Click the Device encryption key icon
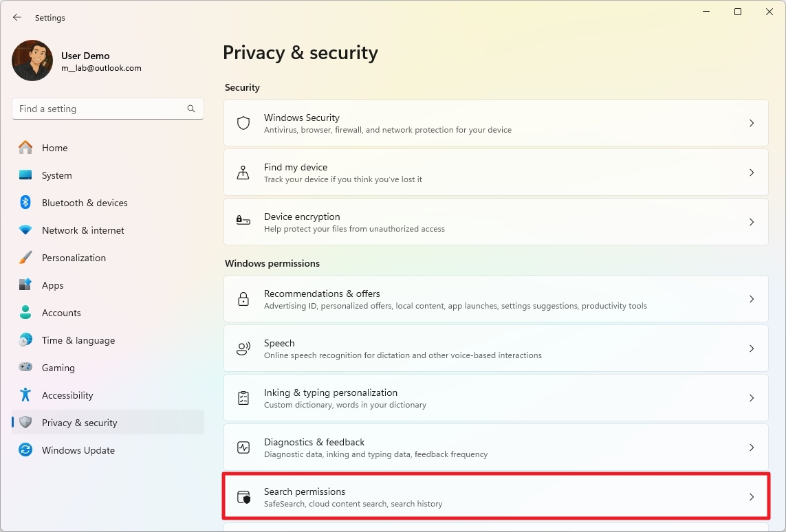Image resolution: width=786 pixels, height=532 pixels. (243, 221)
